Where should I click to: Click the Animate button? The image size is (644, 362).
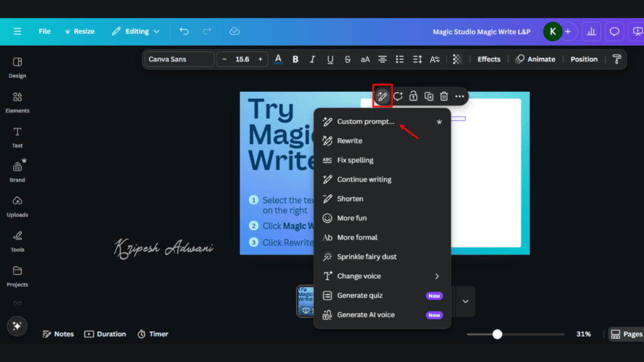coord(535,58)
